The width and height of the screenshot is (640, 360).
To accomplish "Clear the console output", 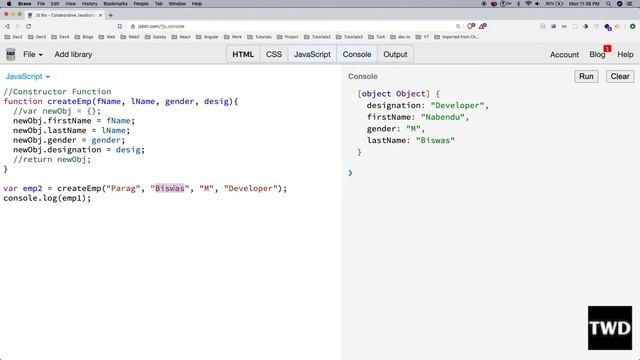I will pos(620,76).
